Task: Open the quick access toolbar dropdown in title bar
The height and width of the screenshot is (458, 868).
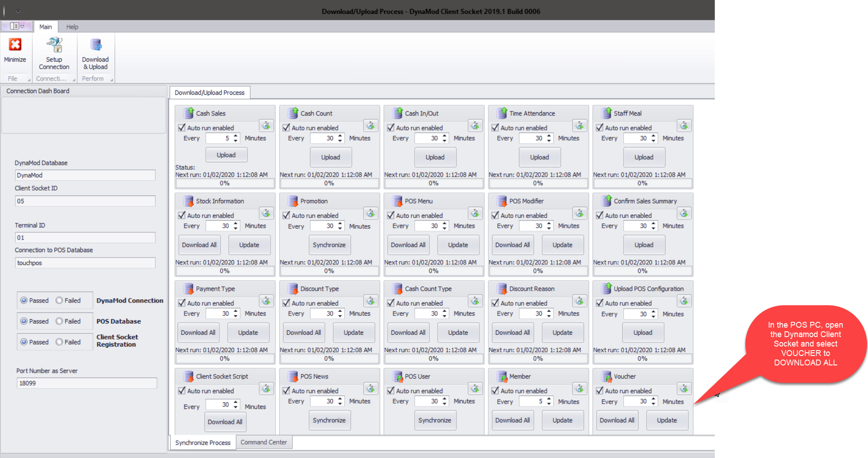Action: pyautogui.click(x=18, y=11)
